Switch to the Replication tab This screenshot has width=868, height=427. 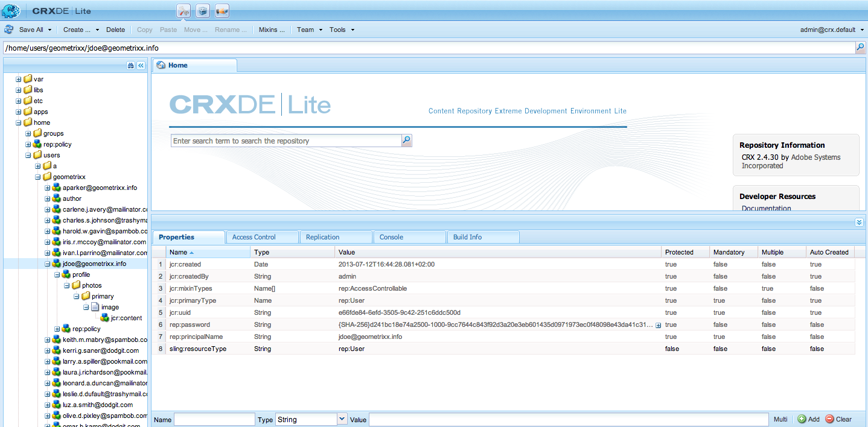tap(336, 237)
